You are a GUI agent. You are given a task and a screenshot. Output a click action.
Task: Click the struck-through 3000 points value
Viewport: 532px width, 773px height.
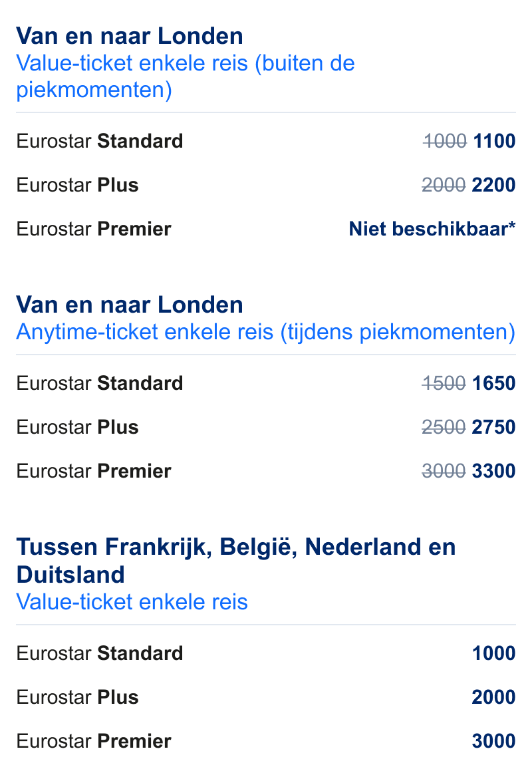pos(444,471)
